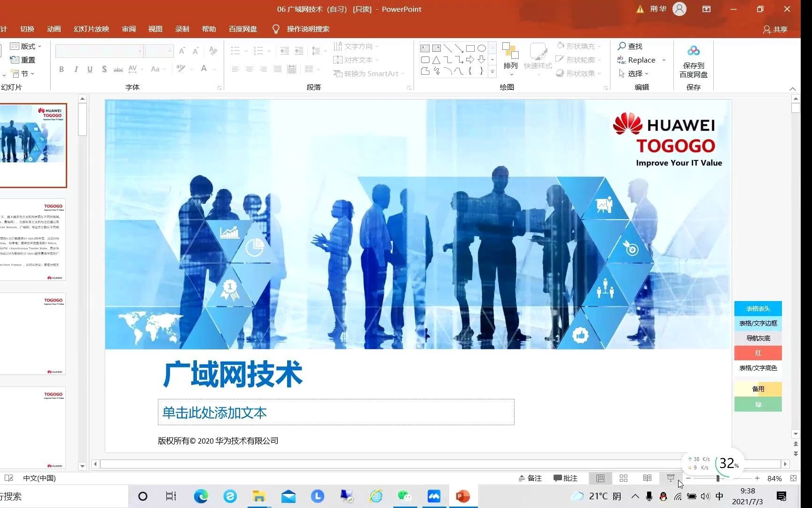Switch to reading view
The height and width of the screenshot is (508, 812).
pos(647,478)
